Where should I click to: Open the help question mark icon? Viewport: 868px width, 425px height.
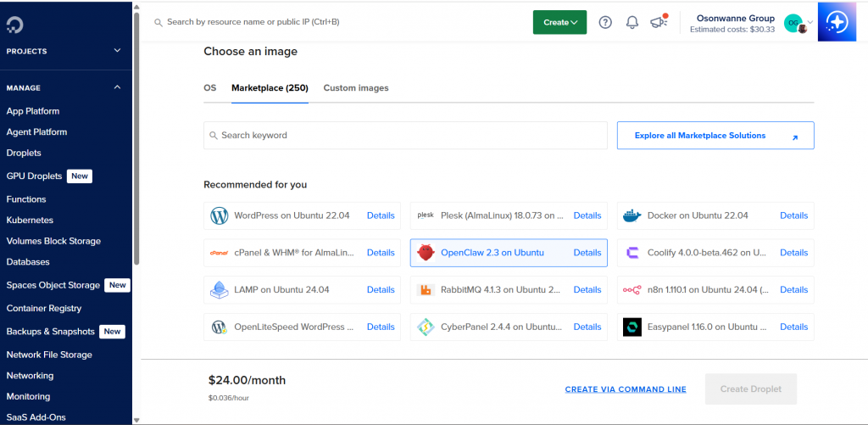point(605,23)
